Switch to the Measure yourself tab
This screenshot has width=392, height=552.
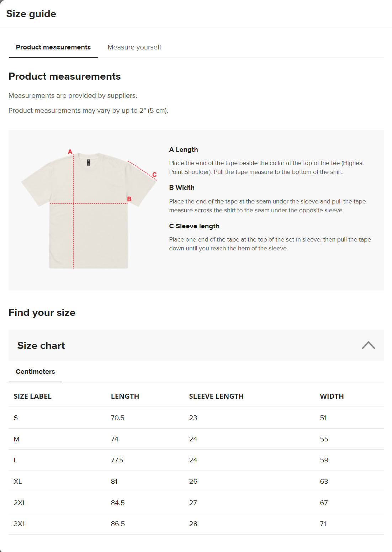click(134, 47)
